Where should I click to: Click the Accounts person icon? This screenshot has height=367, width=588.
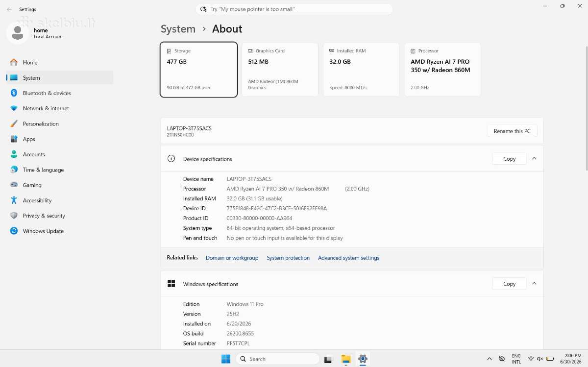click(x=14, y=154)
